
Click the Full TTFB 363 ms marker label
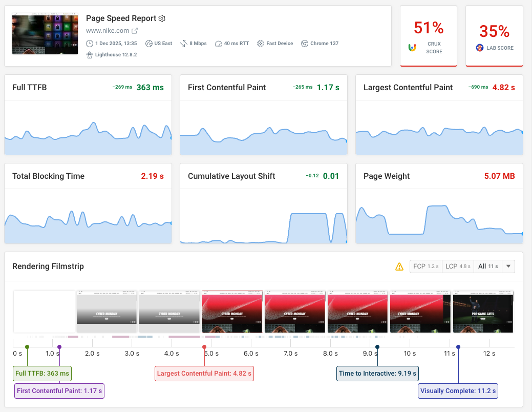pos(42,374)
